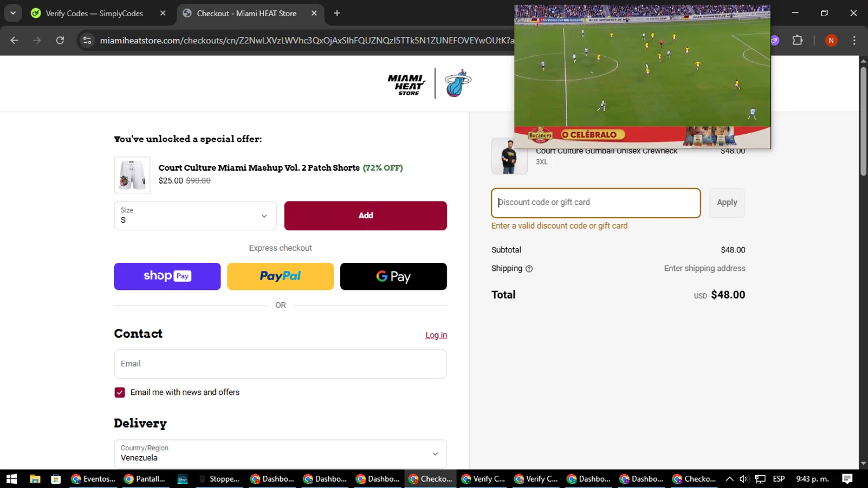Pay with Shop Pay
The image size is (868, 488).
(167, 276)
